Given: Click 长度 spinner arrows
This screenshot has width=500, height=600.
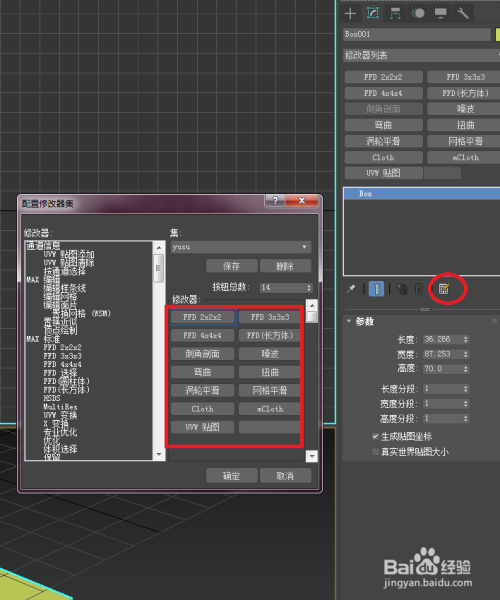Looking at the screenshot, I should click(x=466, y=339).
